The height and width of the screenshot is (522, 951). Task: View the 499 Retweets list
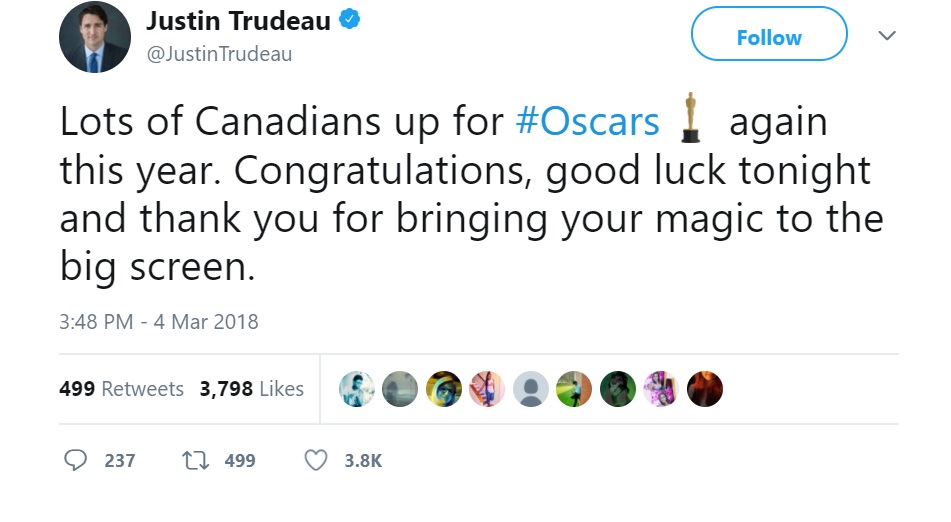[122, 389]
